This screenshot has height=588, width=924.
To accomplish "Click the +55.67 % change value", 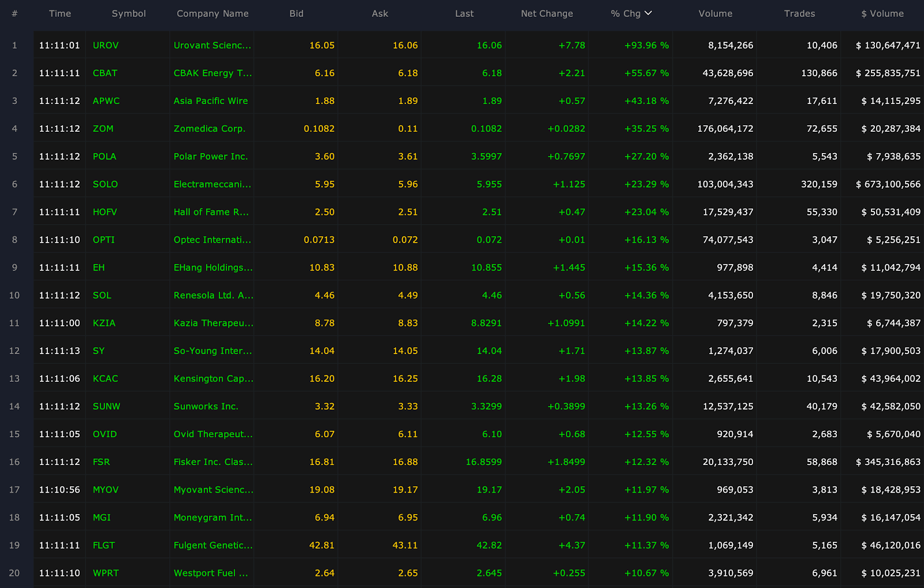I will (646, 73).
